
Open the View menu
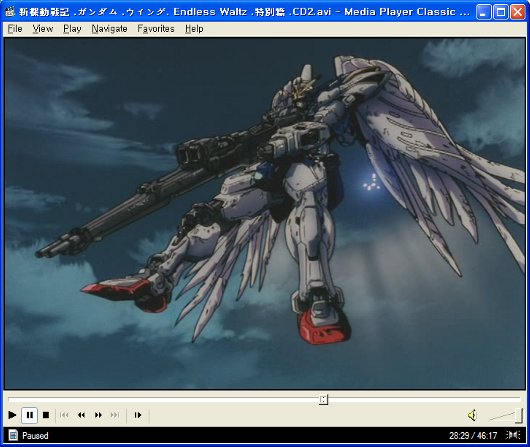coord(43,29)
